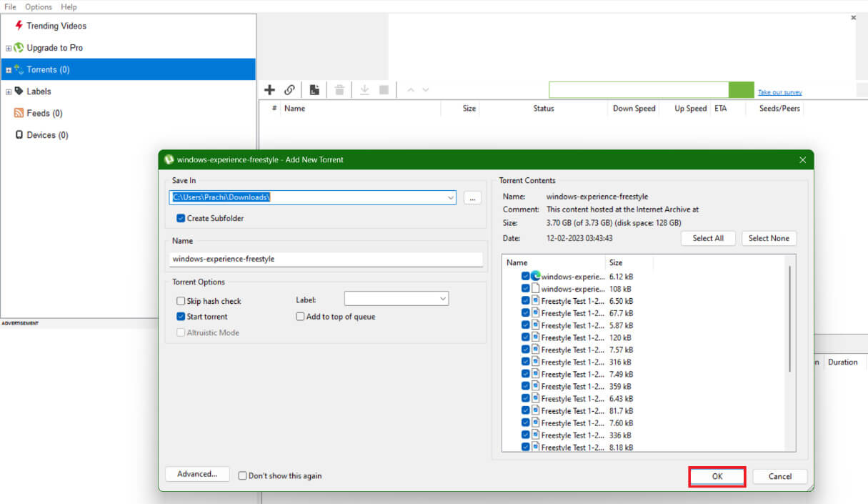Uncheck the 108 kB windows-experience file
Viewport: 868px width, 504px height.
[x=526, y=289]
